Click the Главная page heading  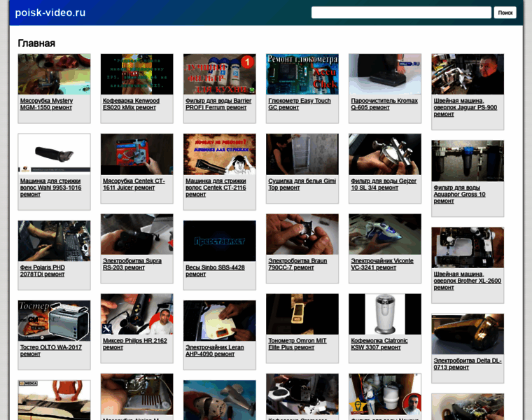(36, 43)
